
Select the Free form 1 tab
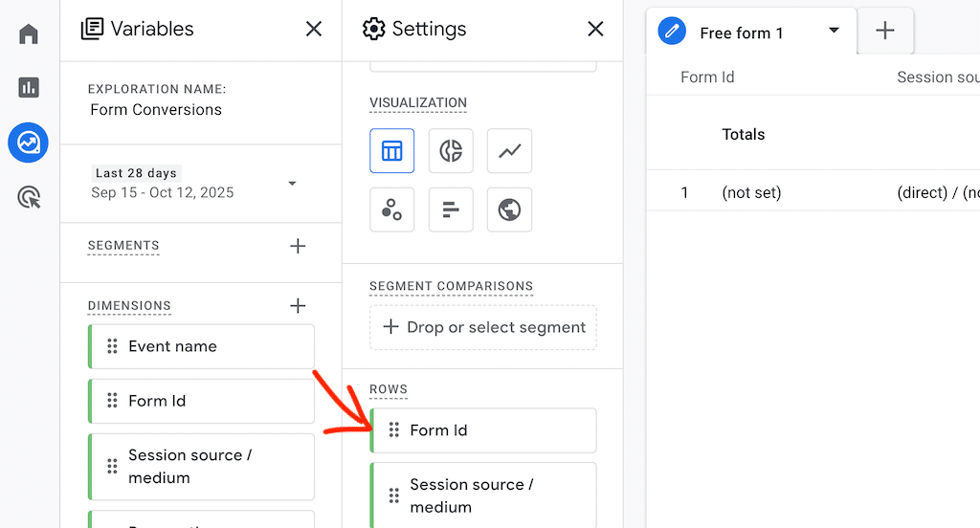click(x=741, y=33)
